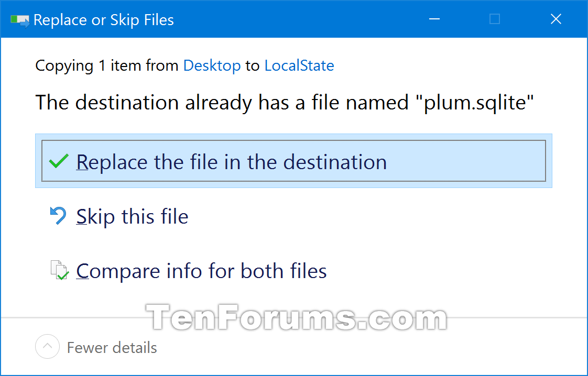The width and height of the screenshot is (588, 376).
Task: Close the Replace or Skip Files dialog
Action: click(556, 19)
